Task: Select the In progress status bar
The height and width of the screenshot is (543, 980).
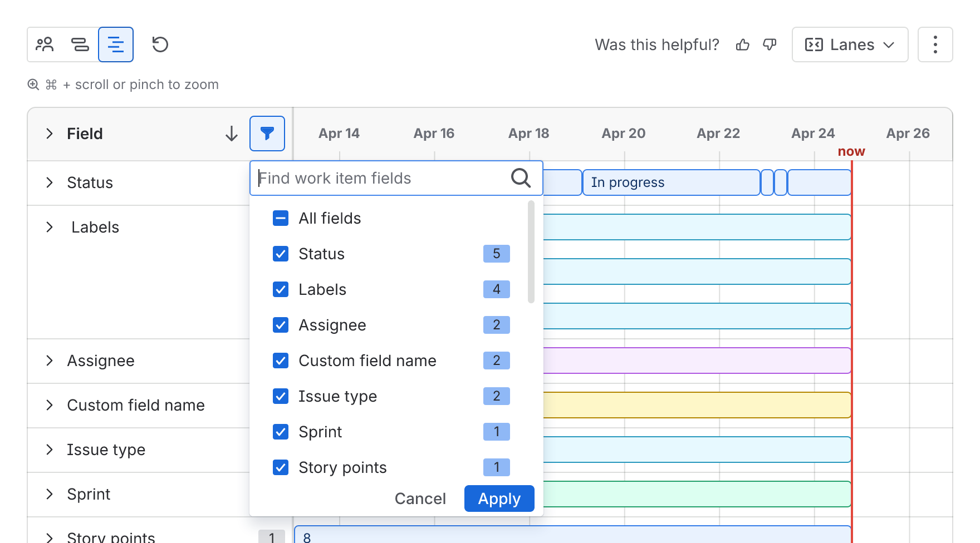Action: click(672, 182)
